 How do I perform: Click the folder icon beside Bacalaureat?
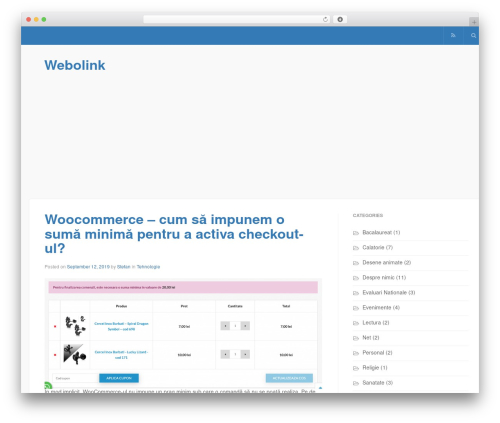click(x=356, y=233)
